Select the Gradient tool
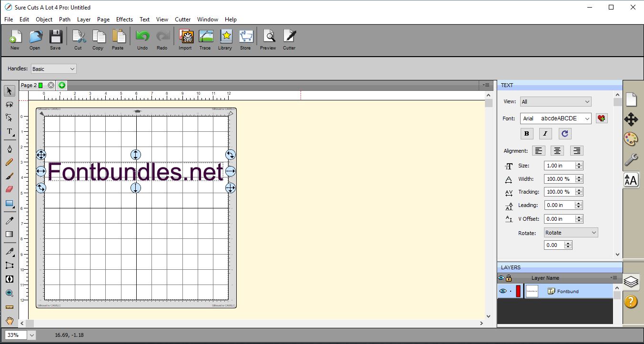This screenshot has height=344, width=644. coord(10,234)
